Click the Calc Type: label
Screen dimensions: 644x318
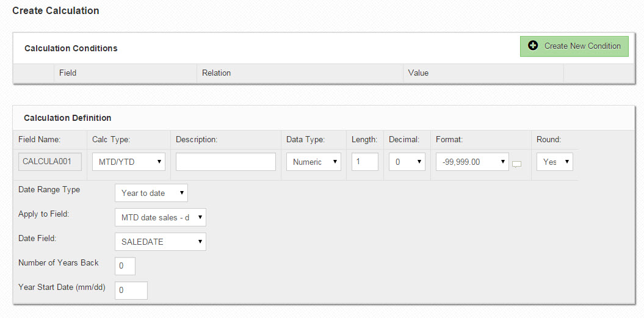[x=111, y=140]
